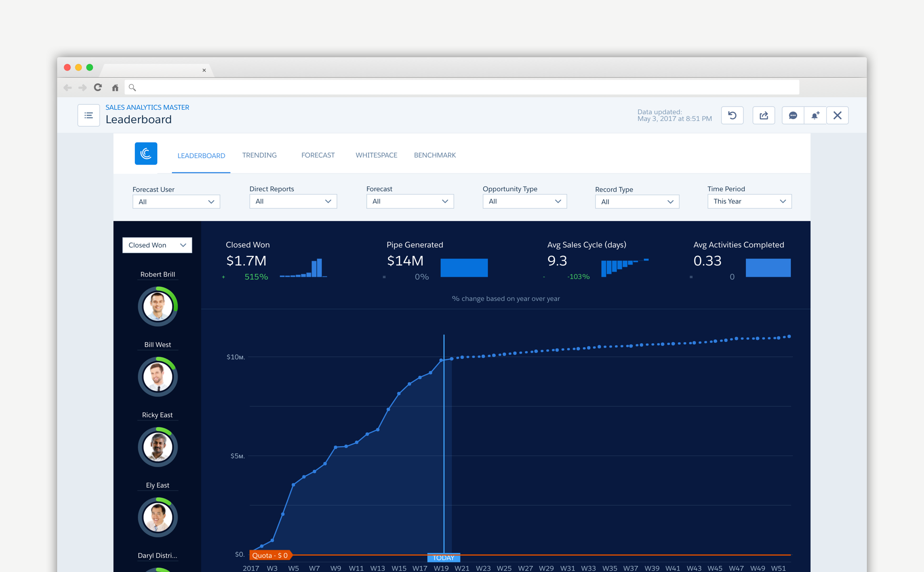Open the Time Period This Year dropdown

pyautogui.click(x=749, y=201)
